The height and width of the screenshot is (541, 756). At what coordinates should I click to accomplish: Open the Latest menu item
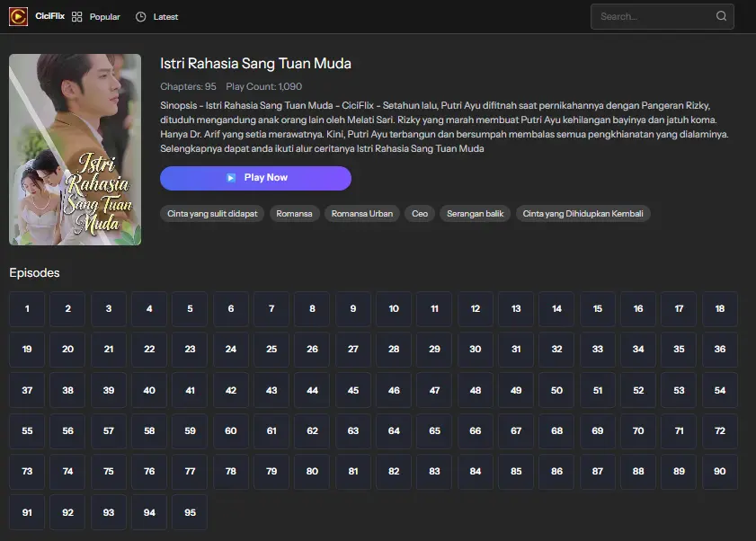(165, 17)
